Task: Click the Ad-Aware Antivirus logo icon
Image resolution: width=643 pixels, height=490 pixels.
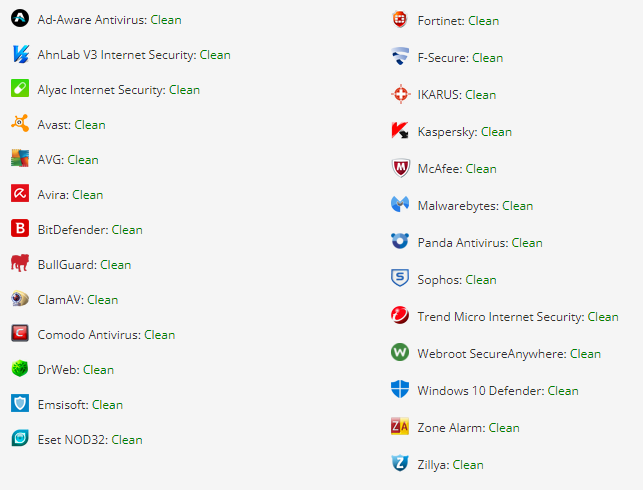Action: (x=20, y=18)
